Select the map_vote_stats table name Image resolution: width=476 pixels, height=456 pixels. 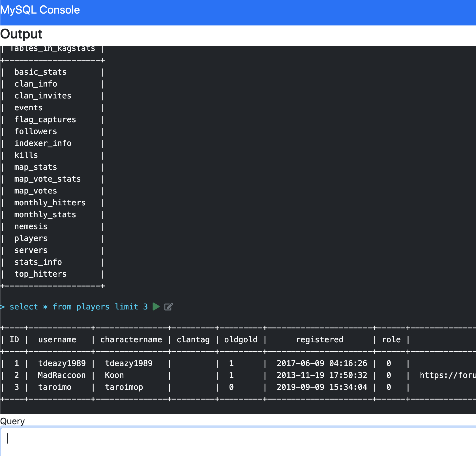[48, 179]
